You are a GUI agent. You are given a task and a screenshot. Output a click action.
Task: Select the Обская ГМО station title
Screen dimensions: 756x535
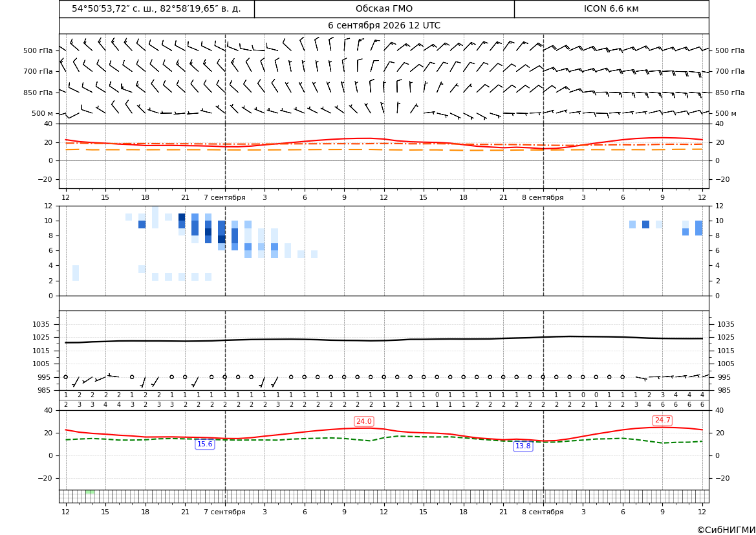pos(384,9)
